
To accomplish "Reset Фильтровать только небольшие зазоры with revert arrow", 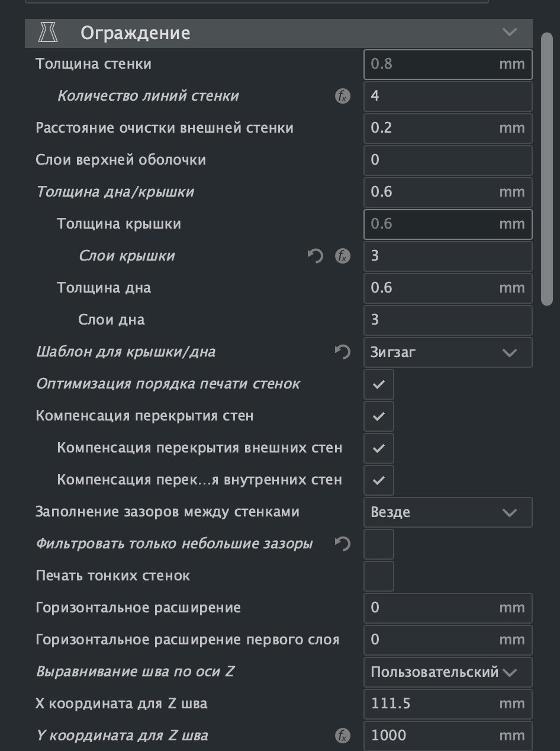I will [x=342, y=544].
